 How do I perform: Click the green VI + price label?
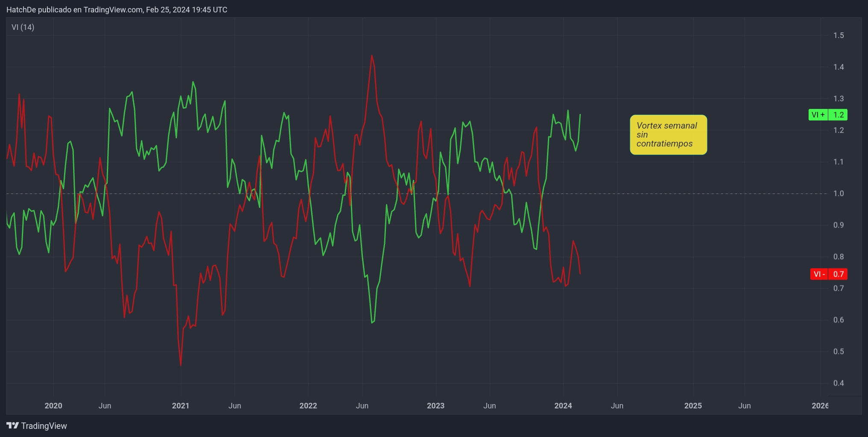click(827, 114)
